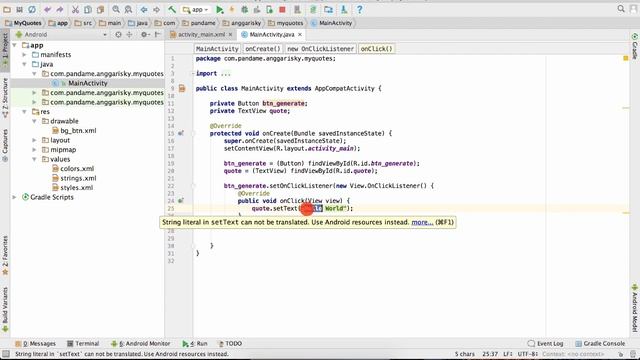Click override gutter marker beside onCreate
This screenshot has width=640, height=360.
point(181,133)
